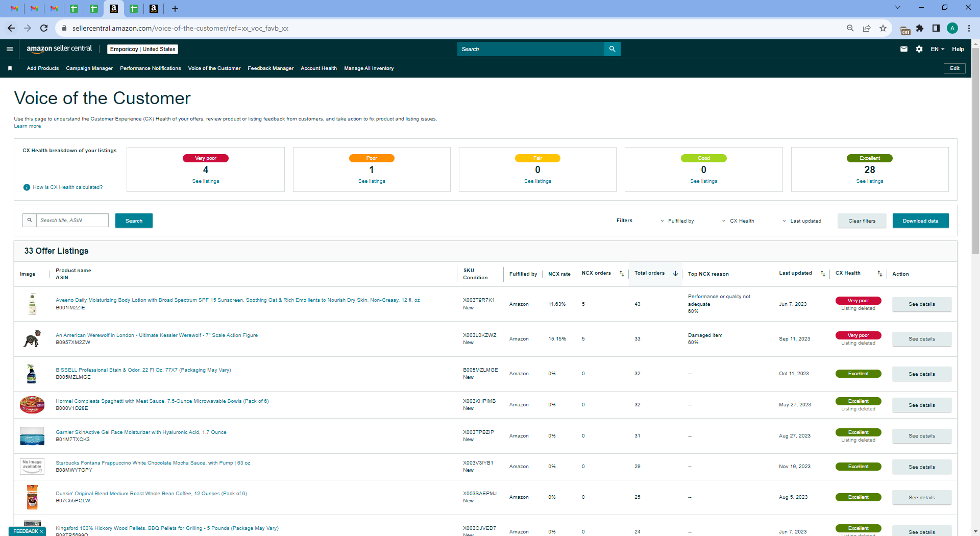980x536 pixels.
Task: Open How is CX Health calculated link
Action: (x=68, y=187)
